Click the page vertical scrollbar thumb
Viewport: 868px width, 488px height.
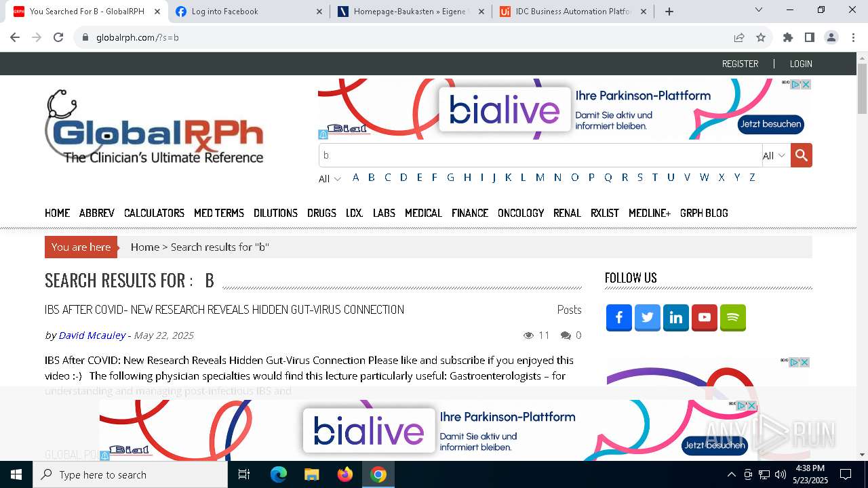coord(862,89)
